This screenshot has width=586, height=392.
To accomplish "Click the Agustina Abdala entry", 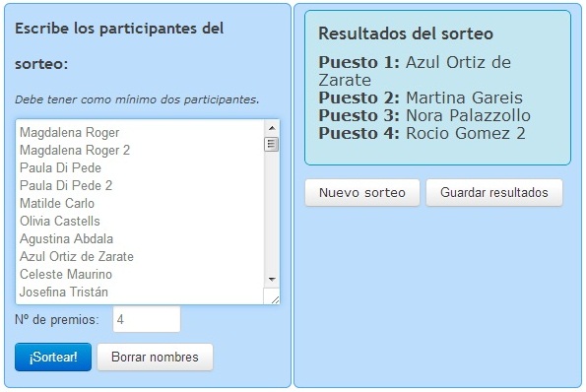I will click(66, 238).
